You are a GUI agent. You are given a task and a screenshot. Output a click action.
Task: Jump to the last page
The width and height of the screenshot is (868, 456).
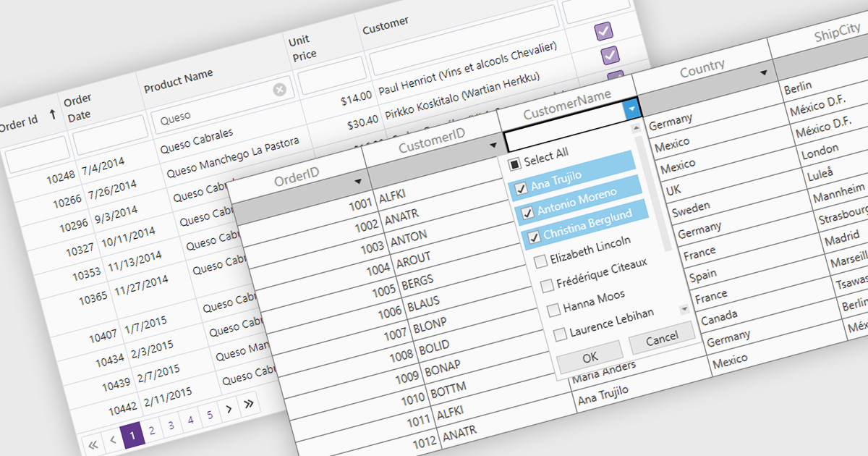[x=249, y=404]
